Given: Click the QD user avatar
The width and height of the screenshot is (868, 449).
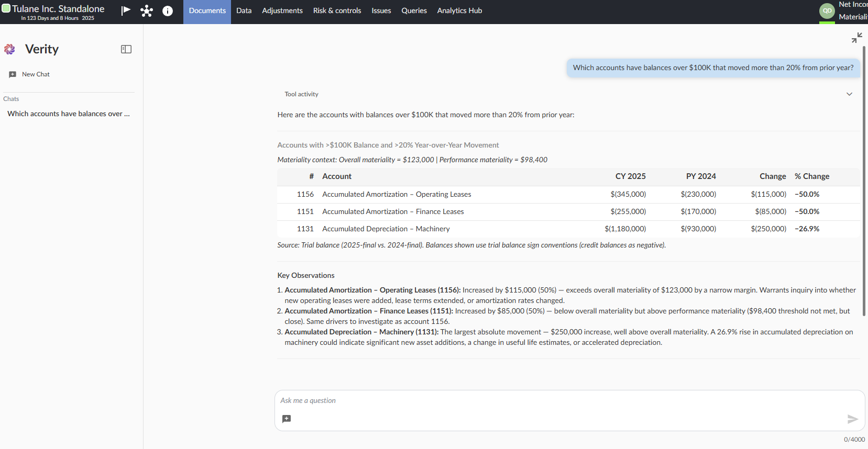Looking at the screenshot, I should click(x=827, y=10).
